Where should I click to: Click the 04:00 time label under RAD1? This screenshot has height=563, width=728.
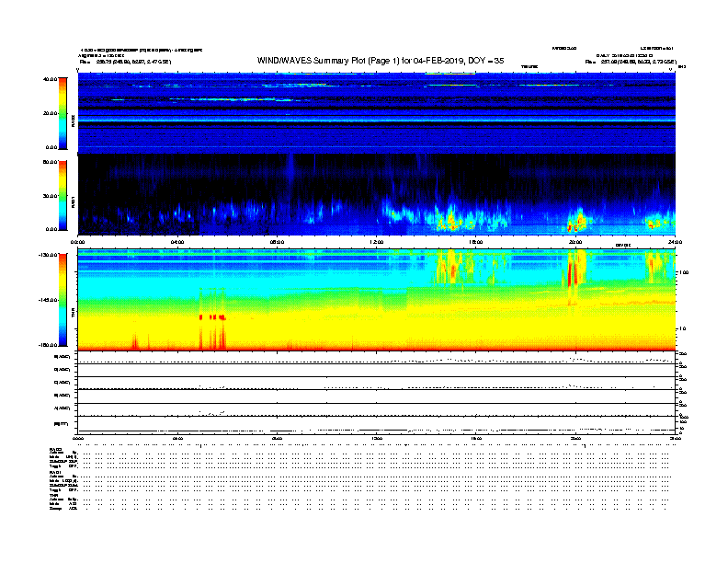(177, 242)
